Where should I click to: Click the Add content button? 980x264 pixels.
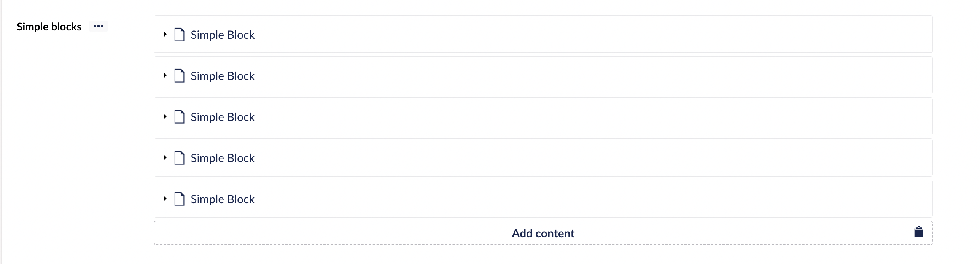tap(543, 233)
